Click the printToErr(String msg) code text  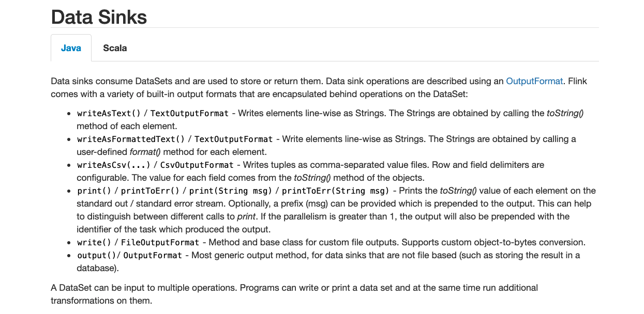pos(335,191)
